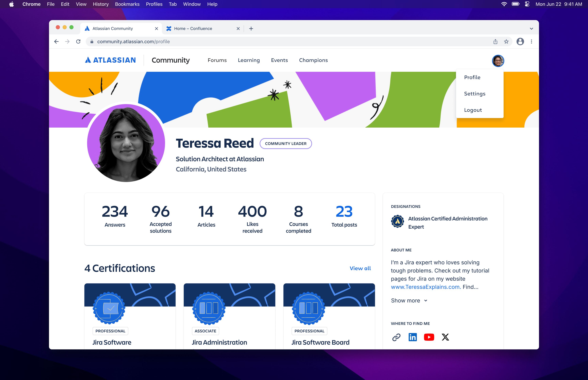Open the Jira Administration certification card title
The height and width of the screenshot is (380, 588).
(x=219, y=342)
